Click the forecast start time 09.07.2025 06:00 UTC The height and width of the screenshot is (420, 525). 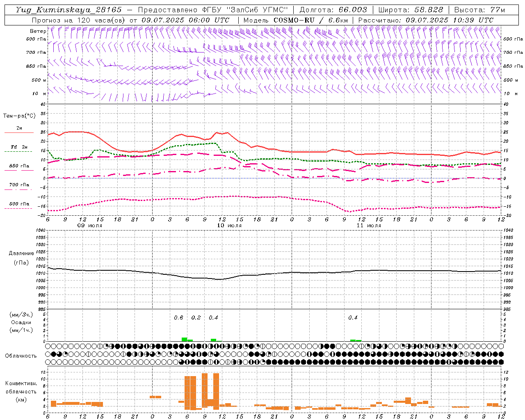coord(185,20)
